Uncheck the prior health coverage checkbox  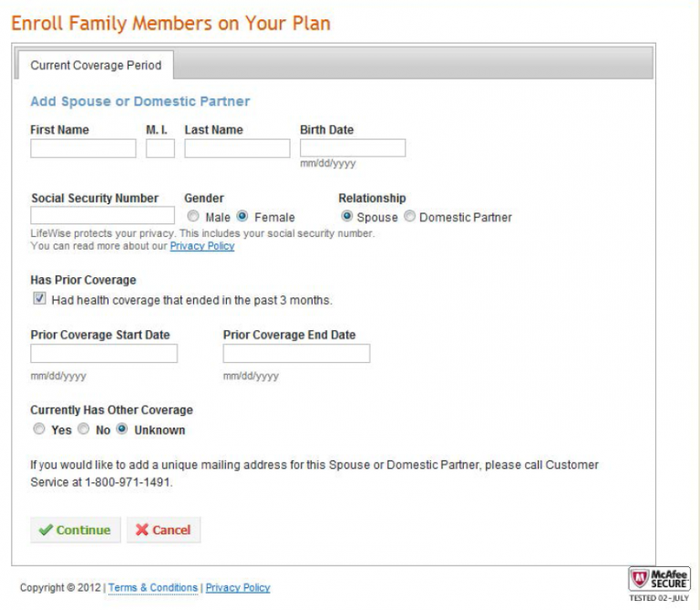point(39,299)
